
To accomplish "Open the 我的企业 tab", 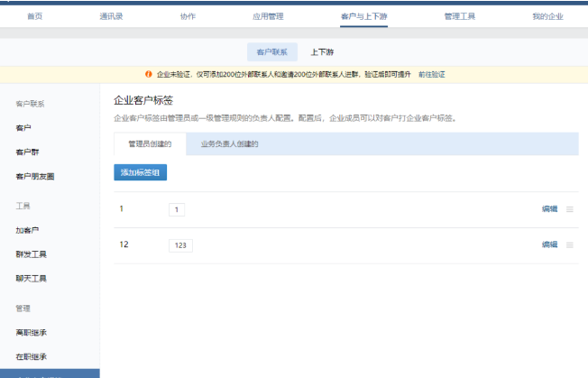I will click(547, 16).
